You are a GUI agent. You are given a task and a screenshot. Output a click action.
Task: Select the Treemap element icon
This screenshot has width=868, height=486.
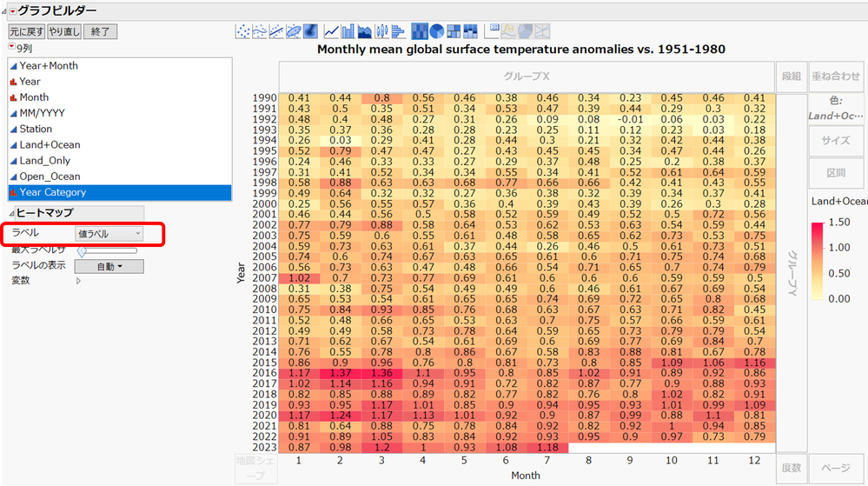(454, 31)
